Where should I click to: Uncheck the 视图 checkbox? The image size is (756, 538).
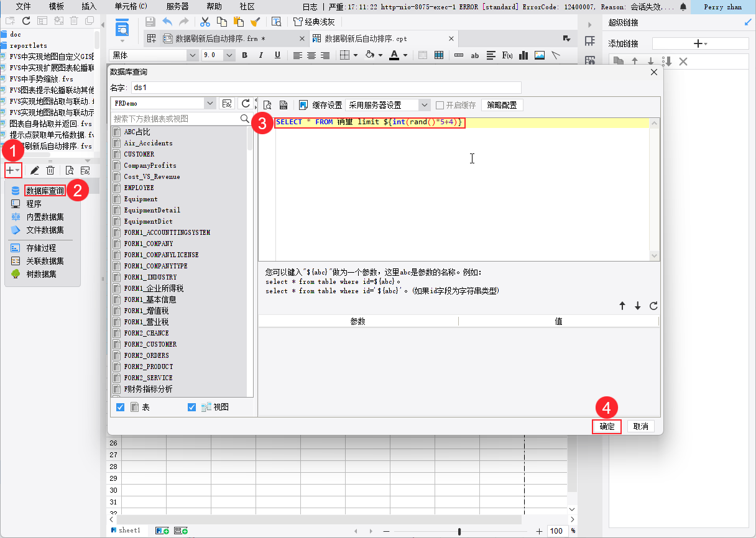(x=191, y=408)
